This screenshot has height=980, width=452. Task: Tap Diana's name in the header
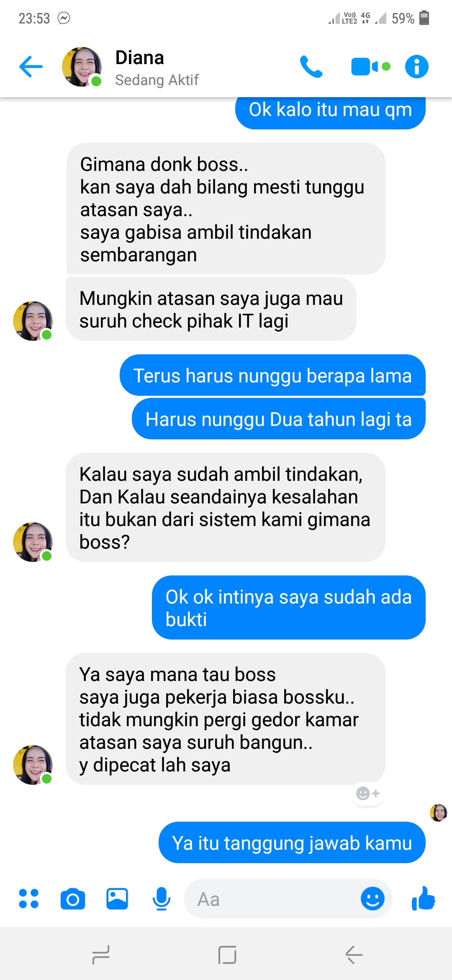[x=139, y=58]
